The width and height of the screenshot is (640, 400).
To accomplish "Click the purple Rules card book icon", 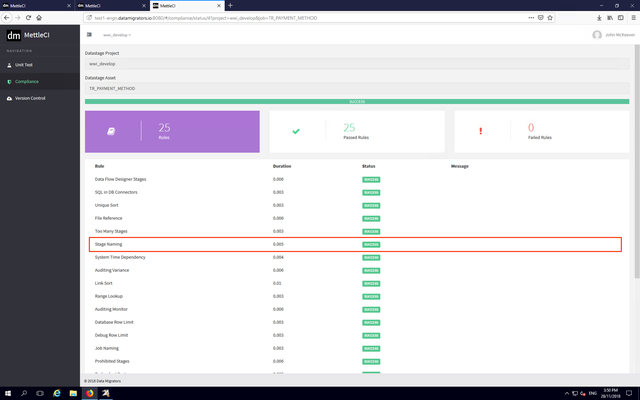I will [111, 130].
